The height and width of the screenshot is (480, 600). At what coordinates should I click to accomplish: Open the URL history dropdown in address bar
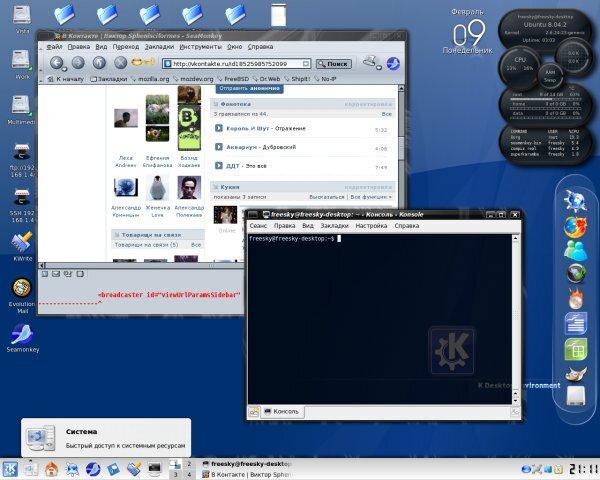[x=306, y=63]
